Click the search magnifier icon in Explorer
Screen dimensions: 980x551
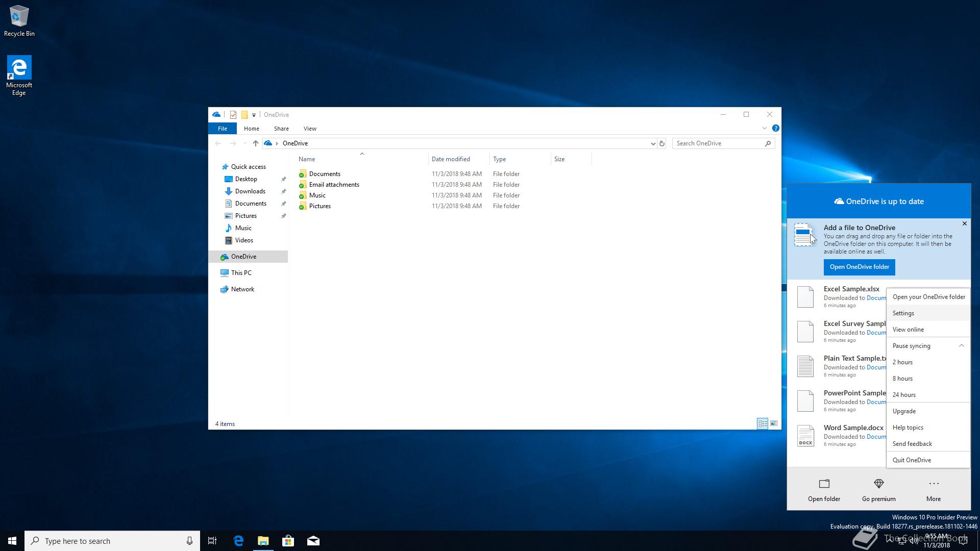pyautogui.click(x=768, y=143)
